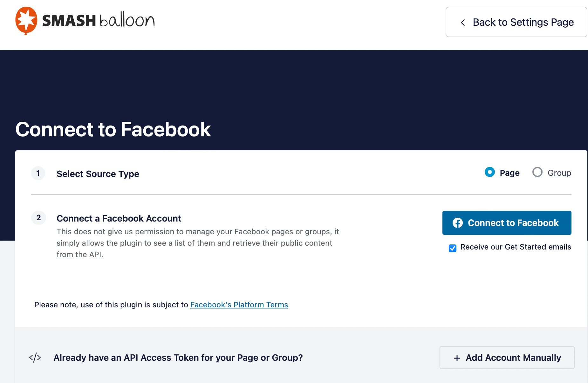Screen dimensions: 588x383
Task: Click the Connect to Facebook heading
Action: [x=113, y=129]
